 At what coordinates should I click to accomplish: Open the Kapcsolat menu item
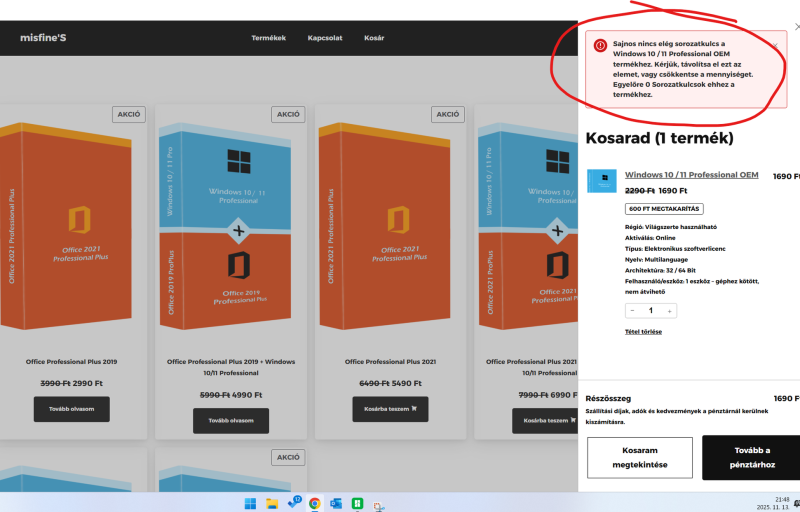(x=324, y=38)
